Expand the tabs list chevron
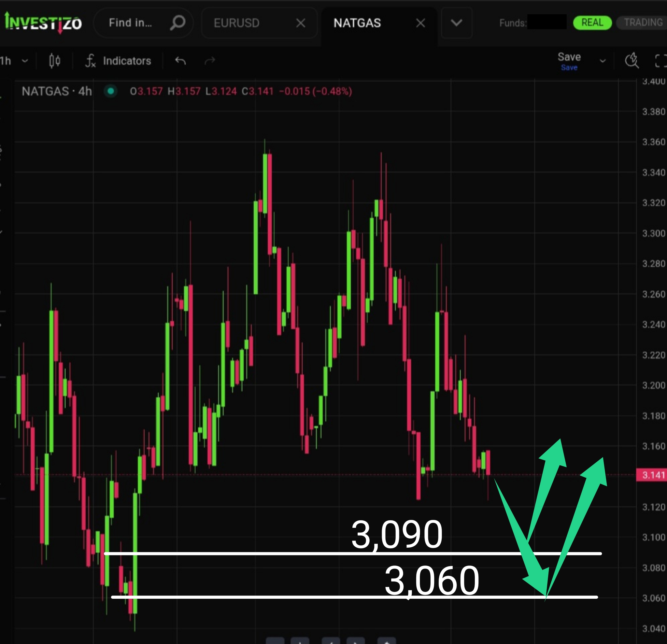This screenshot has width=667, height=644. (457, 23)
